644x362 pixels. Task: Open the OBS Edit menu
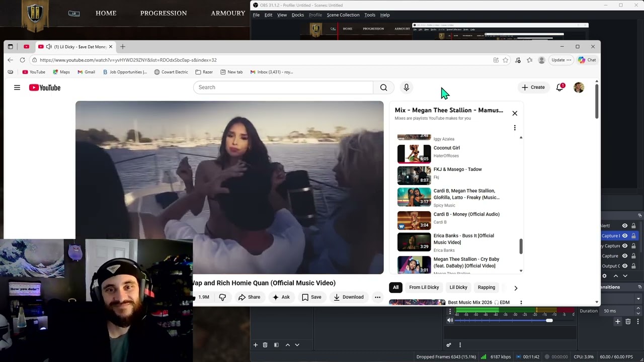pos(268,15)
